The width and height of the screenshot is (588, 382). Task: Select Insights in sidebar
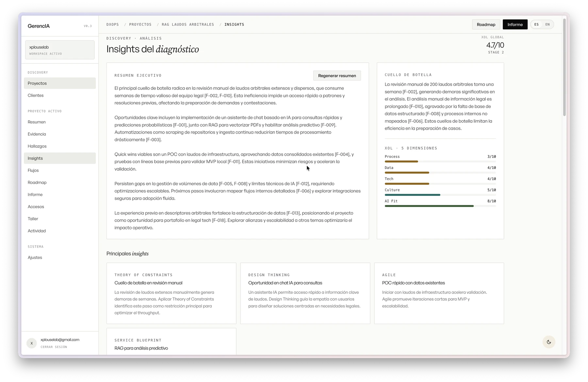[x=60, y=158]
